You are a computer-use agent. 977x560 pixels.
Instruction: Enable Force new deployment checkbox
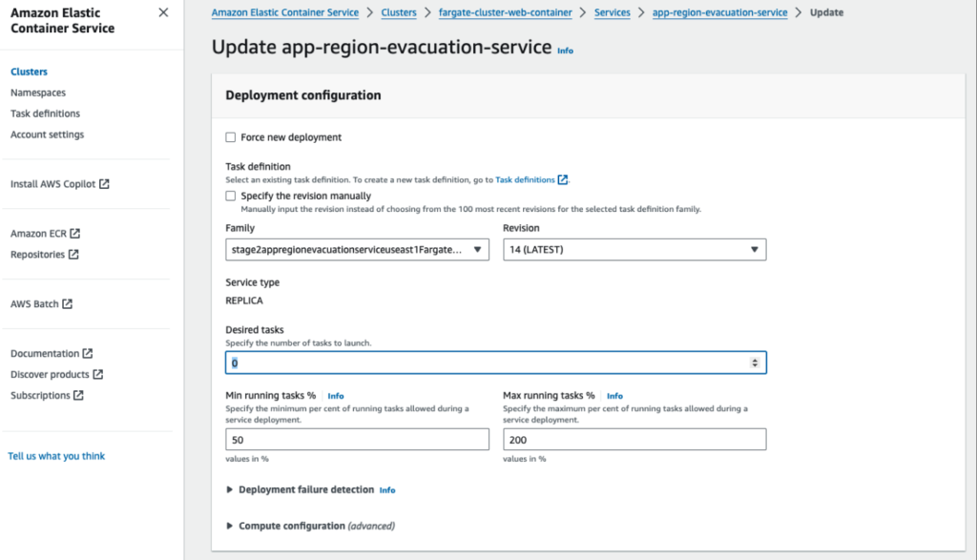coord(231,137)
